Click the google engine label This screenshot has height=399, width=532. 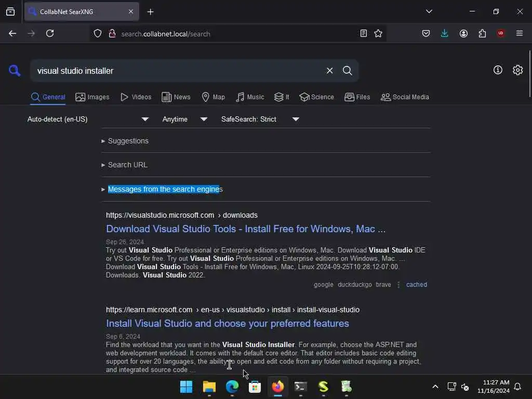pyautogui.click(x=323, y=285)
